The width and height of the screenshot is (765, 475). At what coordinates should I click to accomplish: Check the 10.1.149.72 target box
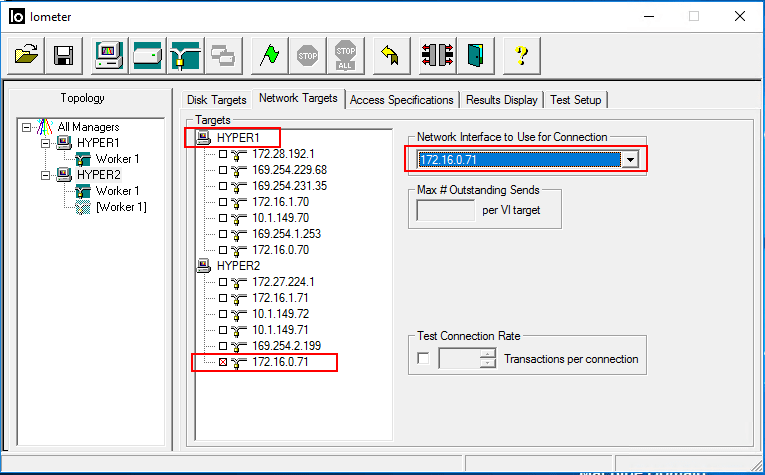pos(223,314)
